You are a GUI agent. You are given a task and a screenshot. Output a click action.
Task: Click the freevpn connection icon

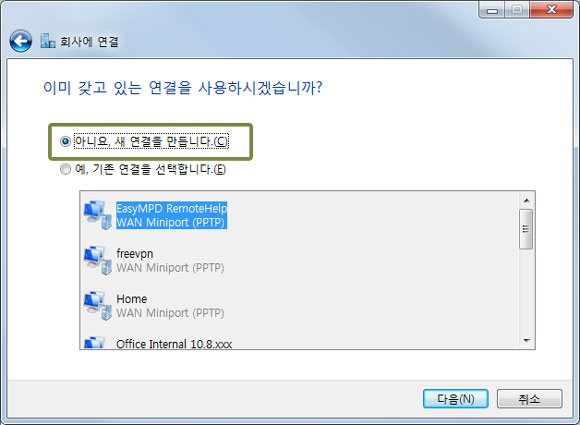[x=98, y=260]
